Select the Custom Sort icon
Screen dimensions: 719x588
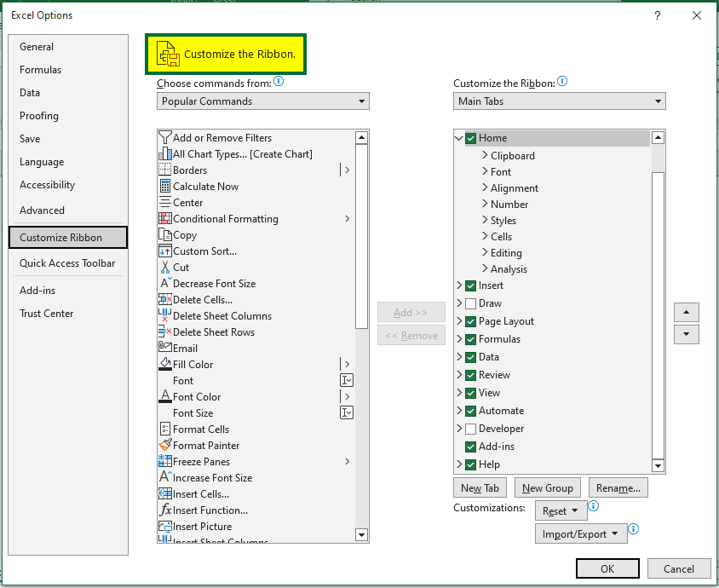click(x=164, y=251)
